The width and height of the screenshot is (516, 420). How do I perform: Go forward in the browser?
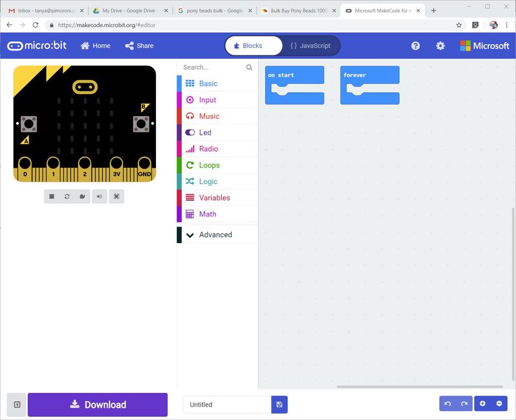pos(22,25)
